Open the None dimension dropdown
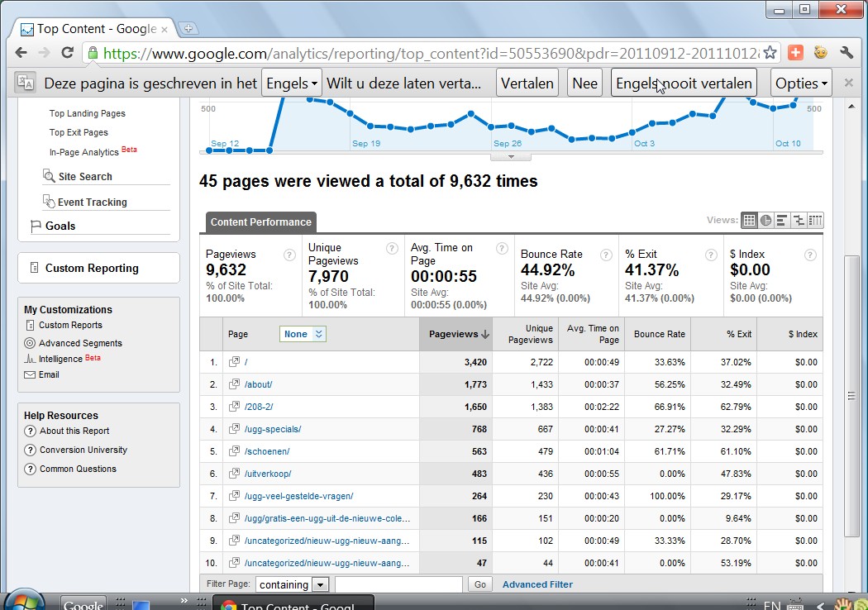868x610 pixels. pos(303,334)
